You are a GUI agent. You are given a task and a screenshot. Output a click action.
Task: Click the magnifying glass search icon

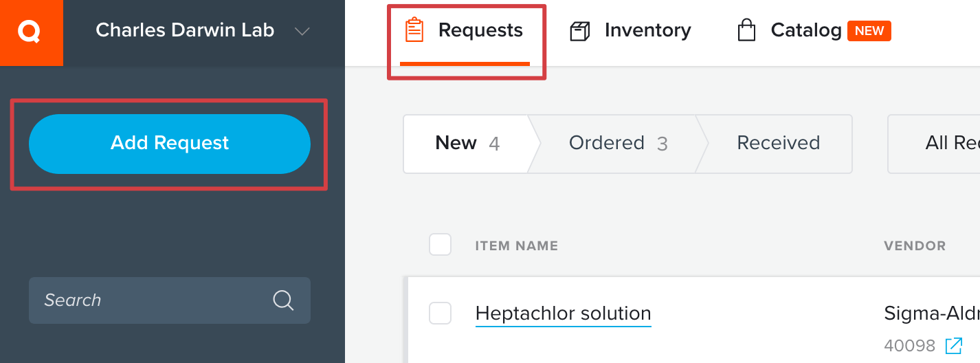pos(283,300)
